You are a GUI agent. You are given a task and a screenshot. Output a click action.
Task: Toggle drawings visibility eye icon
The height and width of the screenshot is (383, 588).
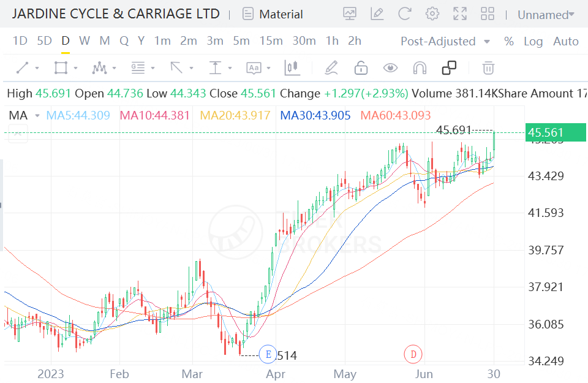[390, 68]
